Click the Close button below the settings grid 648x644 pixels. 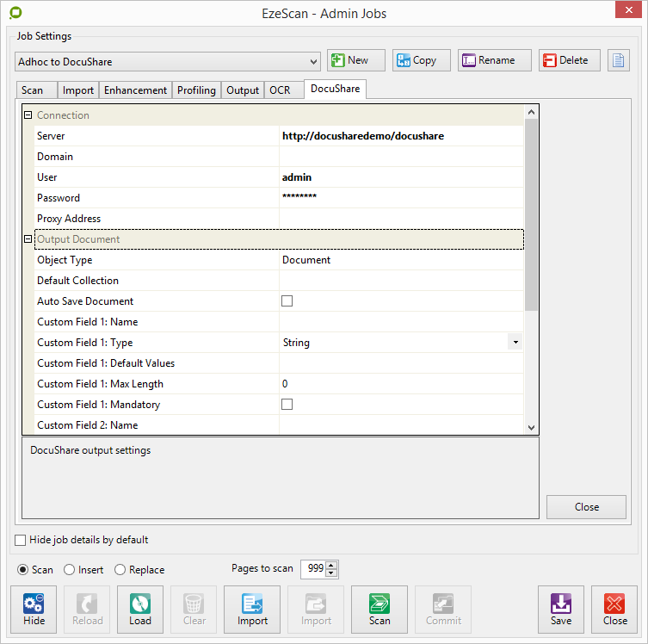586,507
